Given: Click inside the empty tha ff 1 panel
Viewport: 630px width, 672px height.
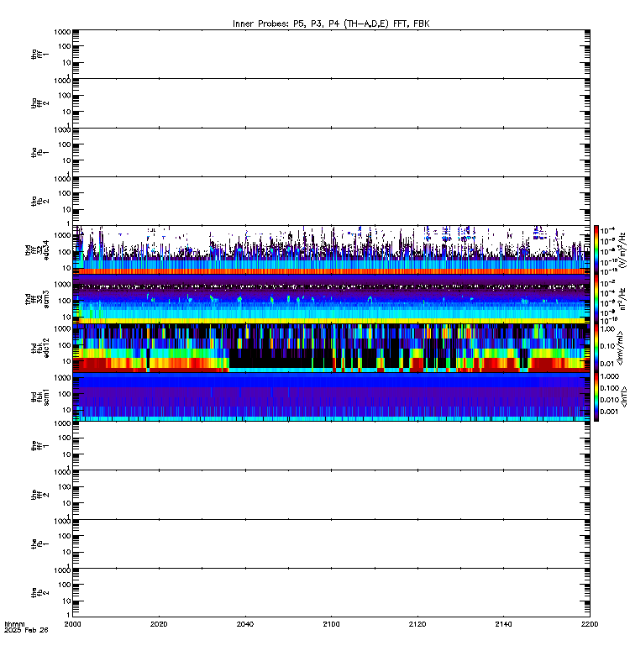Looking at the screenshot, I should pos(331,54).
